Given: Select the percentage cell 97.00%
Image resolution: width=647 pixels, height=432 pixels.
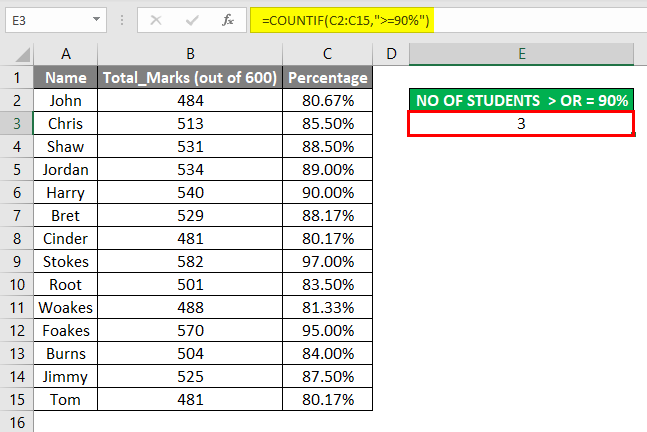Looking at the screenshot, I should tap(328, 261).
